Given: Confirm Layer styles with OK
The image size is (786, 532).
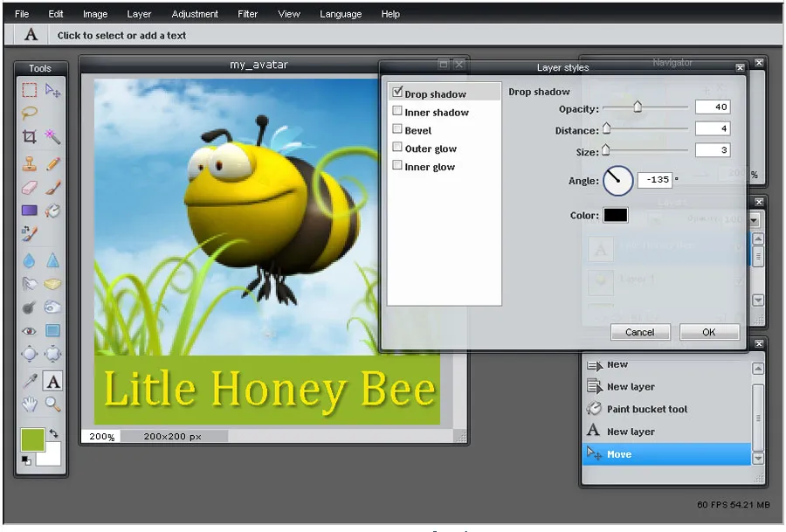Looking at the screenshot, I should click(x=709, y=332).
